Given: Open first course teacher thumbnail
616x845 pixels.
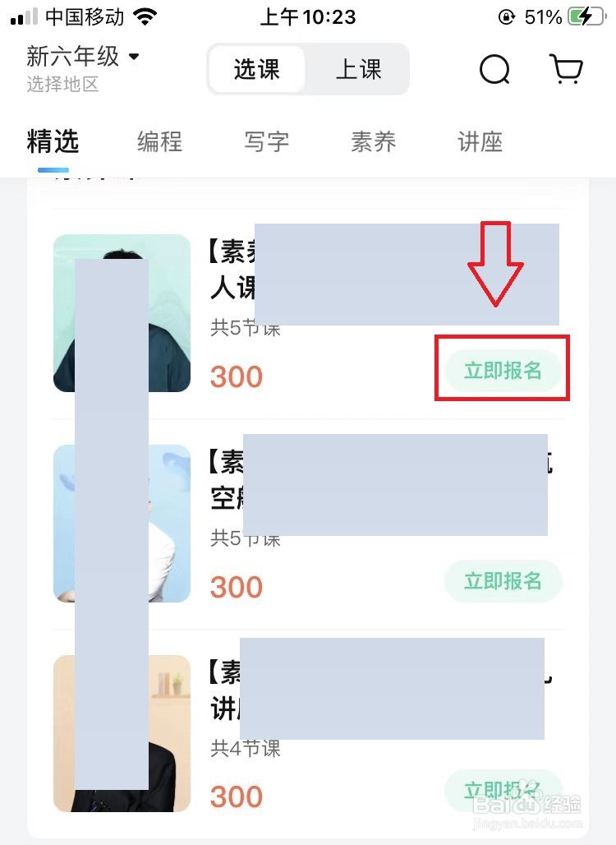Looking at the screenshot, I should 122,313.
